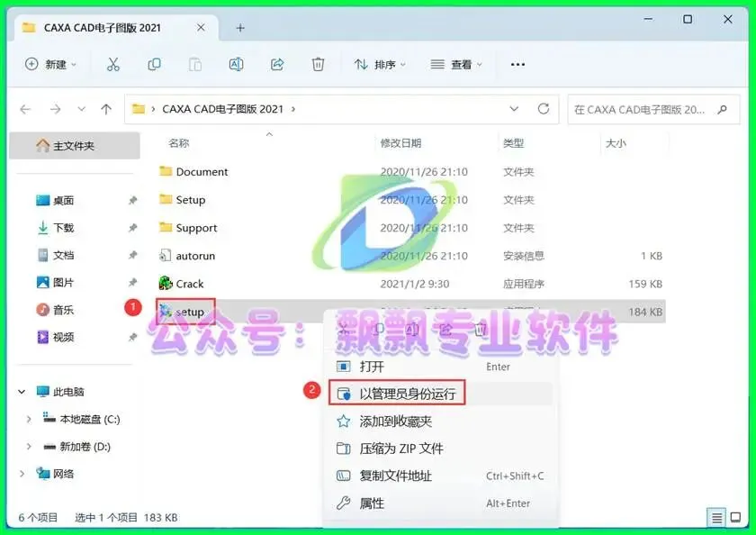Open recent locations dropdown arrow
This screenshot has height=535, width=756.
click(x=82, y=110)
